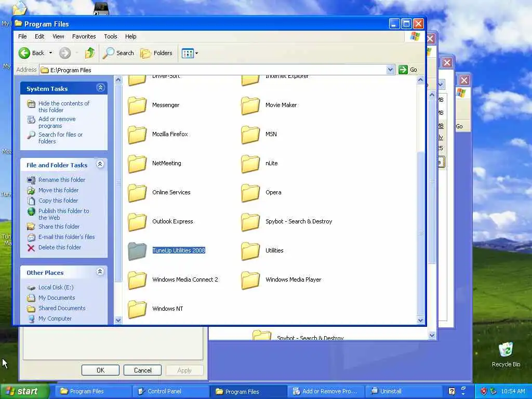Open the Favorites menu
This screenshot has height=399, width=532.
tap(84, 36)
